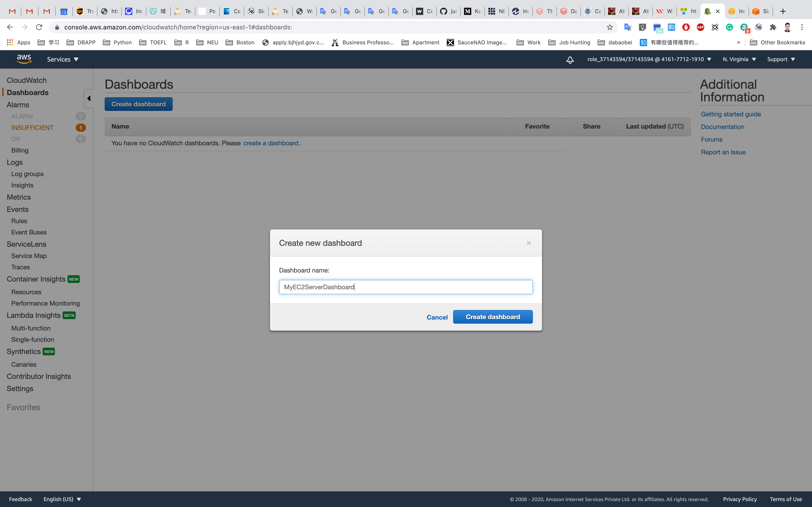The image size is (812, 507).
Task: Expand the Services dropdown menu
Action: click(x=63, y=59)
